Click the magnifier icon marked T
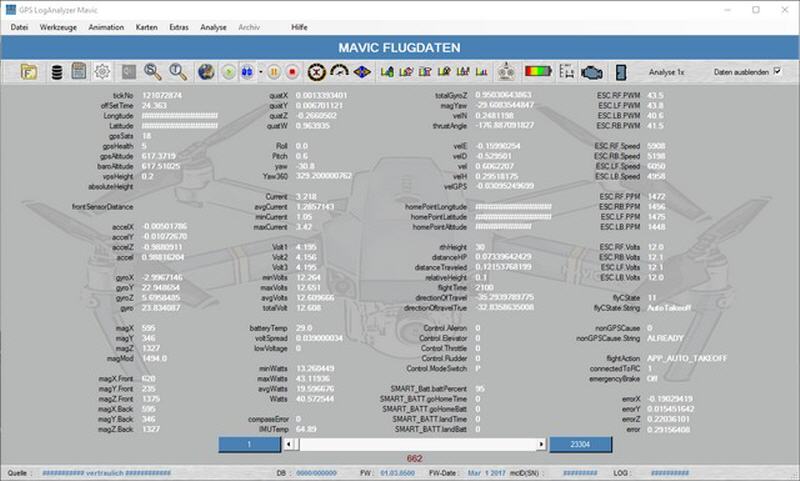The width and height of the screenshot is (800, 481). pyautogui.click(x=178, y=72)
